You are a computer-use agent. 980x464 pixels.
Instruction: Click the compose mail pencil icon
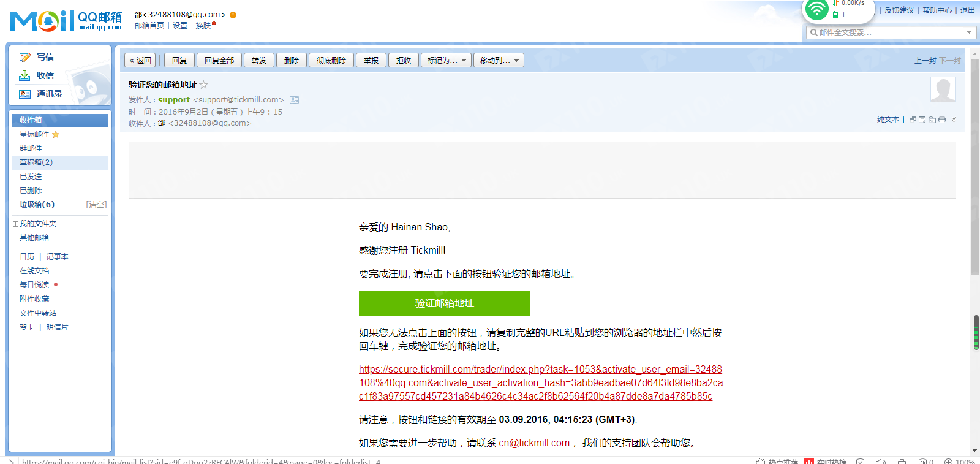(x=25, y=57)
